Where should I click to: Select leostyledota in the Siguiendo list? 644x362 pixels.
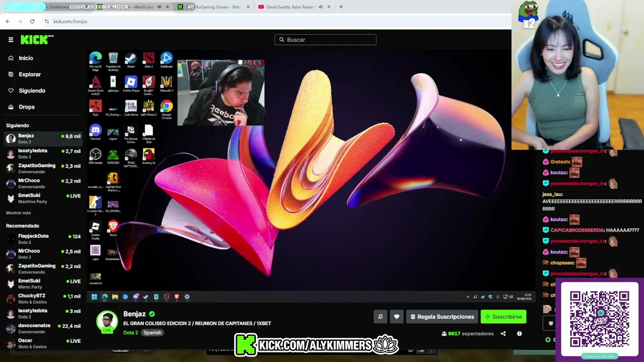(x=43, y=153)
